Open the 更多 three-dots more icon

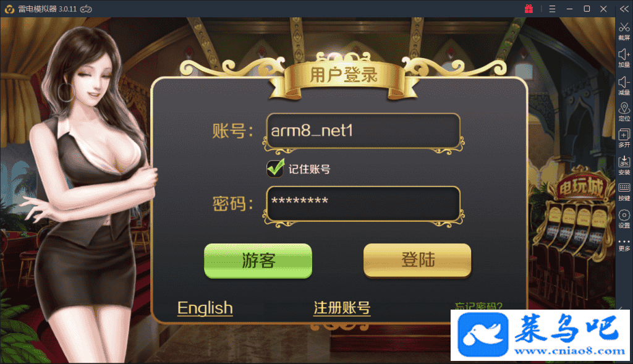click(x=624, y=242)
